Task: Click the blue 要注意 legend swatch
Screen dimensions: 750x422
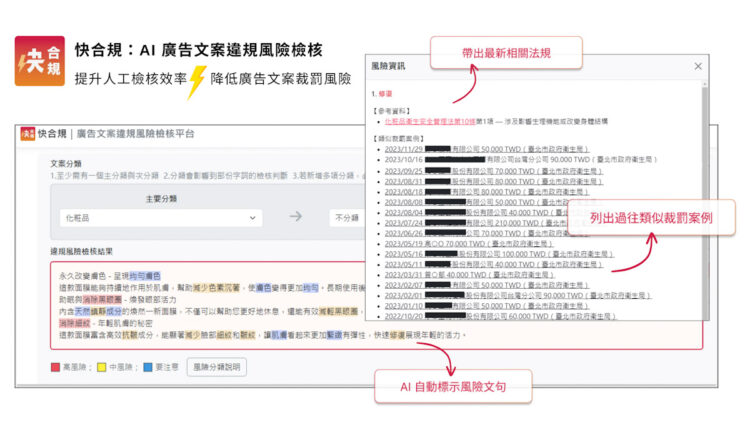Action: [146, 367]
